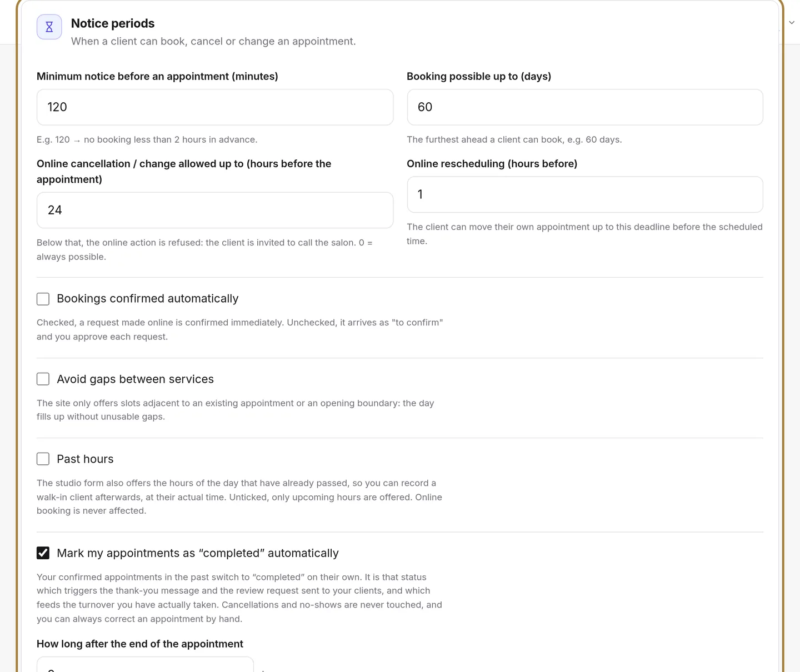Screen dimensions: 800x672
Task: Enable Bookings confirmed automatically checkbox
Action: click(43, 299)
